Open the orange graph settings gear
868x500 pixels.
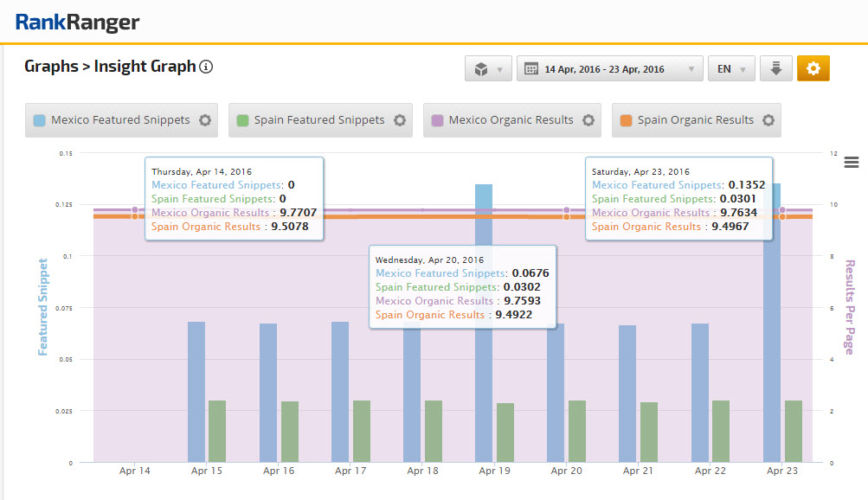[813, 68]
